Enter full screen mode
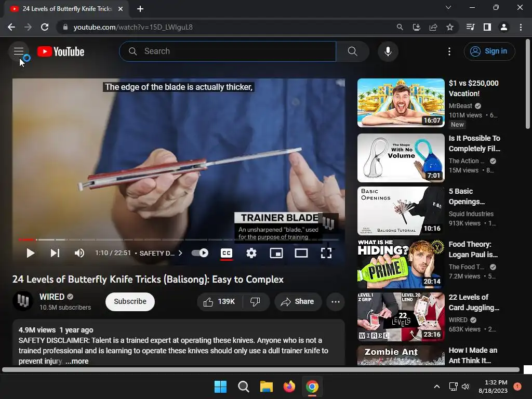This screenshot has height=399, width=532. pyautogui.click(x=326, y=253)
